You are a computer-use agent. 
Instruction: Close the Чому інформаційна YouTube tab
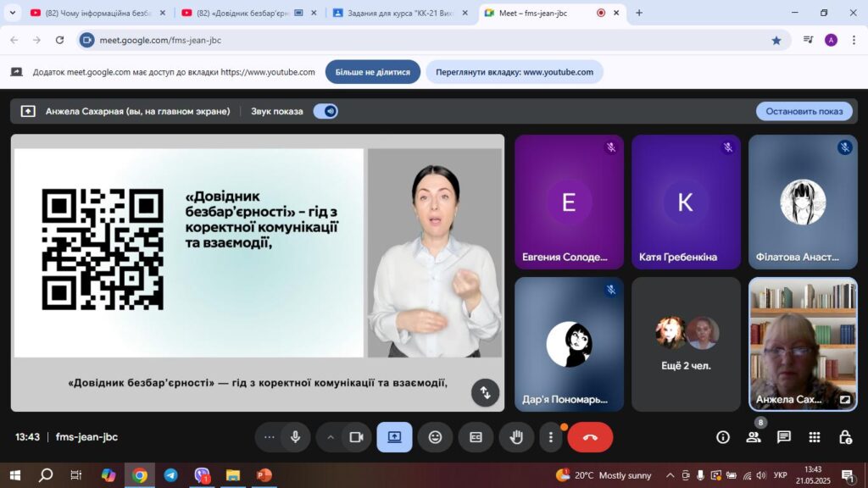point(162,13)
